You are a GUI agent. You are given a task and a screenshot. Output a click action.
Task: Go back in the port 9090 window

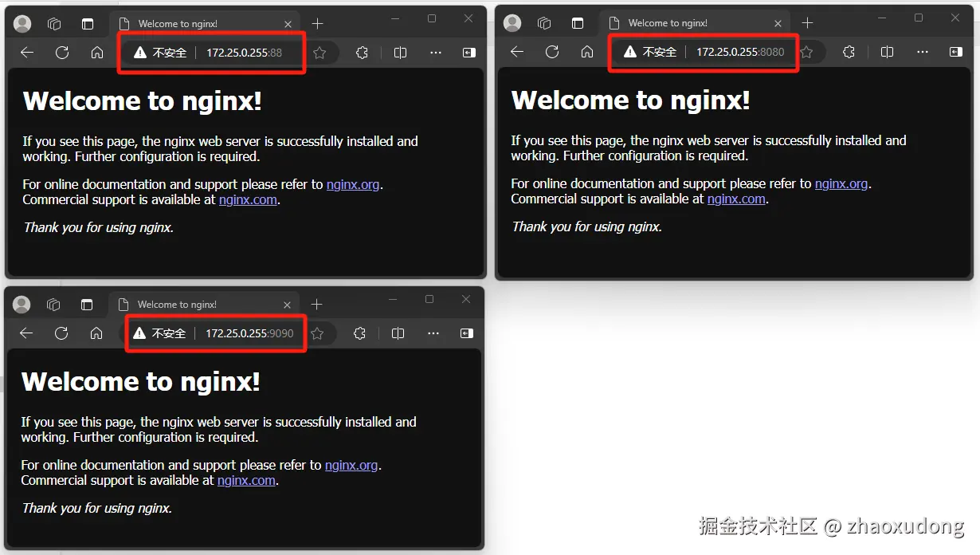(26, 333)
